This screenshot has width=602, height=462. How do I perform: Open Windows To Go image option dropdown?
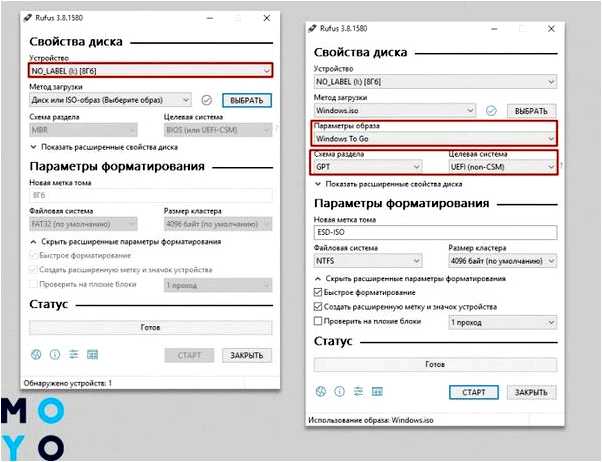pos(435,139)
